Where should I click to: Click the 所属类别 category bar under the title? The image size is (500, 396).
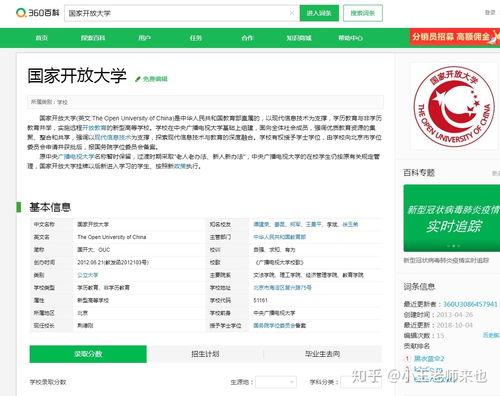tap(205, 102)
